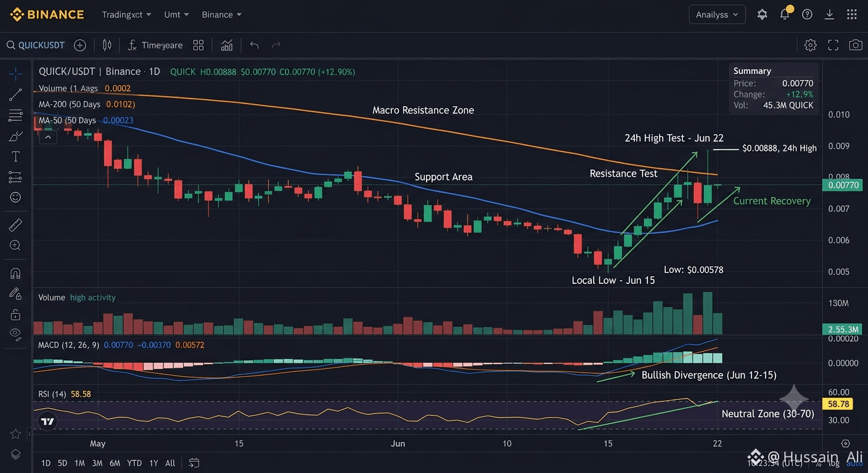This screenshot has height=473, width=868.
Task: Select the 1Y time range
Action: click(154, 463)
